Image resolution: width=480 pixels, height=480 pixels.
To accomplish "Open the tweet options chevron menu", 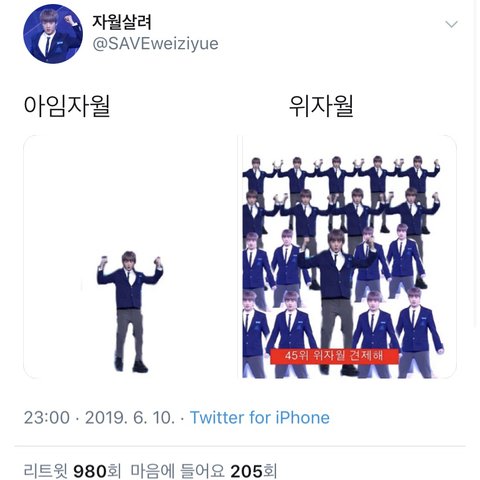I will (x=451, y=24).
